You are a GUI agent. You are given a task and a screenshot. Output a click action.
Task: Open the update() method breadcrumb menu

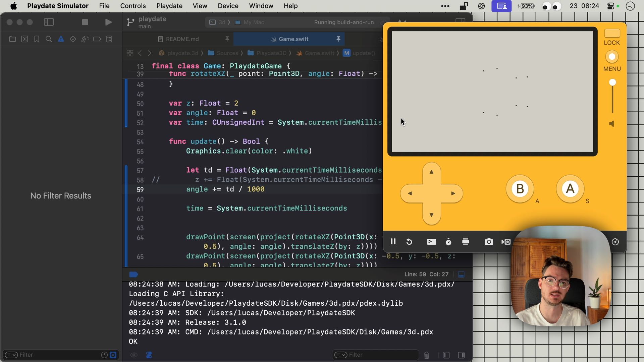pyautogui.click(x=359, y=53)
